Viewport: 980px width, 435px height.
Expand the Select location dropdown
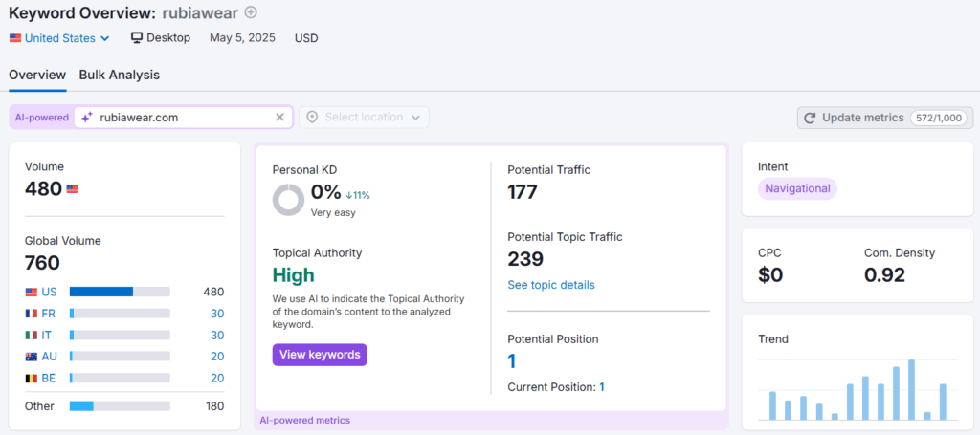coord(365,117)
